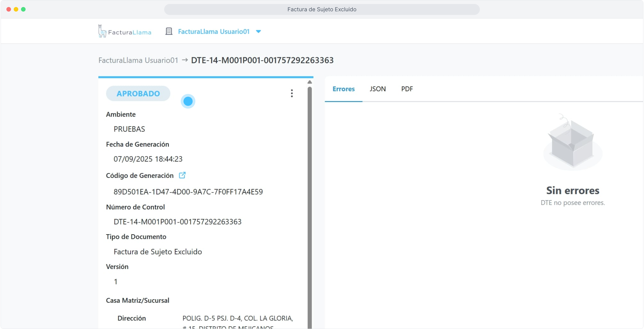Expand the FacturaLlama Usuario01 dropdown arrow
The image size is (644, 329).
coord(258,31)
